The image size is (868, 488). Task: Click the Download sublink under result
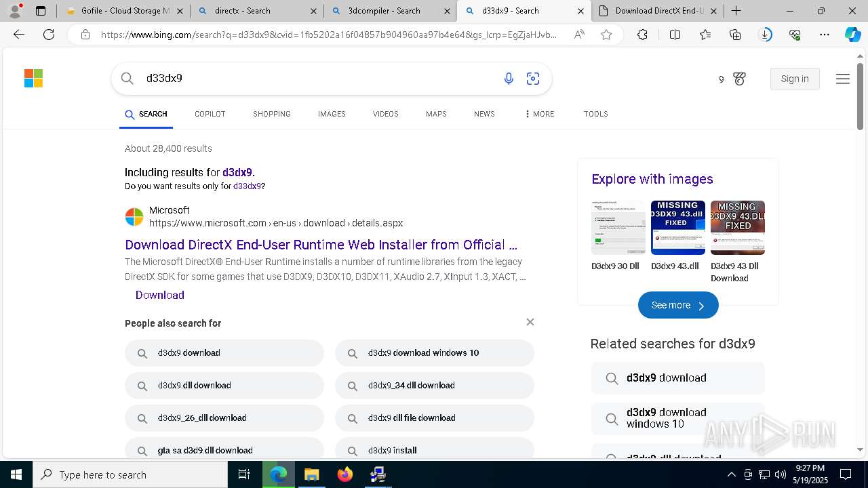160,295
